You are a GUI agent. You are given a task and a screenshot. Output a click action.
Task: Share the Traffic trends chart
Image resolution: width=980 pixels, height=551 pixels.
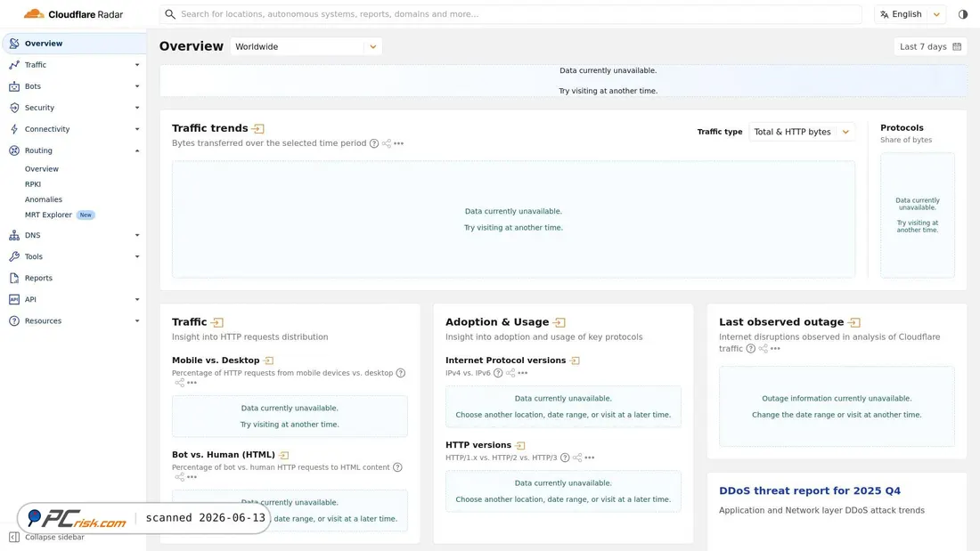(x=387, y=143)
